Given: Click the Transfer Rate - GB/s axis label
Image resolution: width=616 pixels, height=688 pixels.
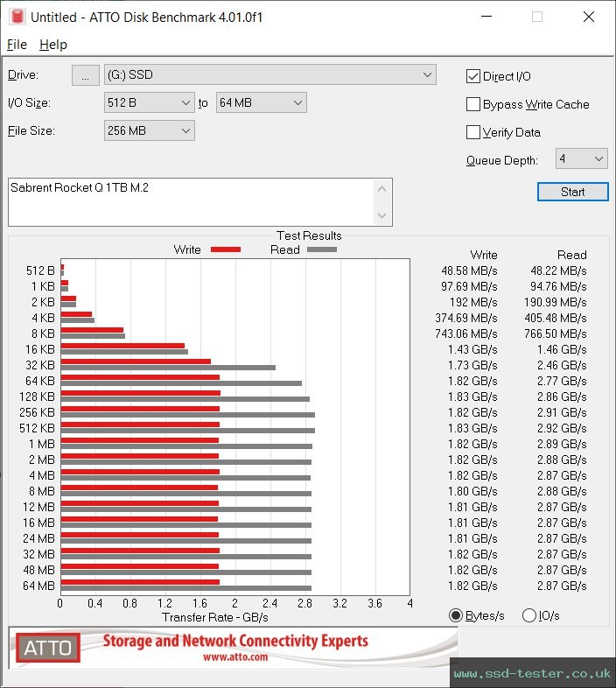Looking at the screenshot, I should 215,617.
